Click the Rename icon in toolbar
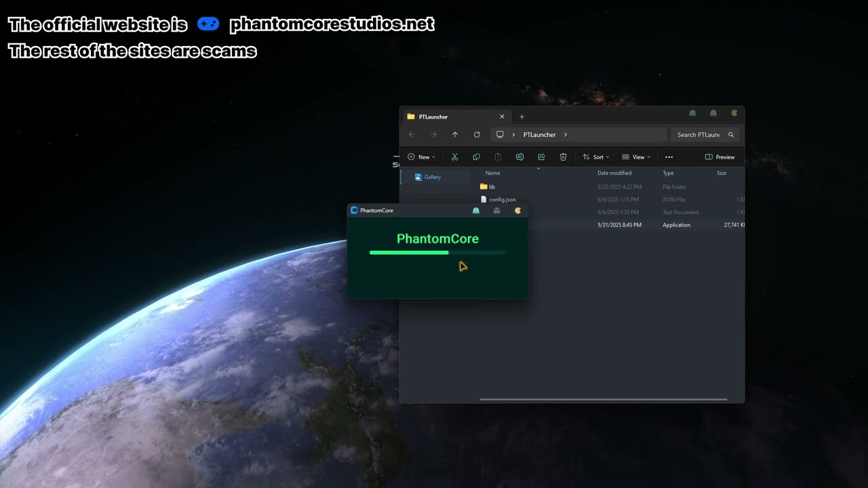Image resolution: width=868 pixels, height=488 pixels. [519, 157]
